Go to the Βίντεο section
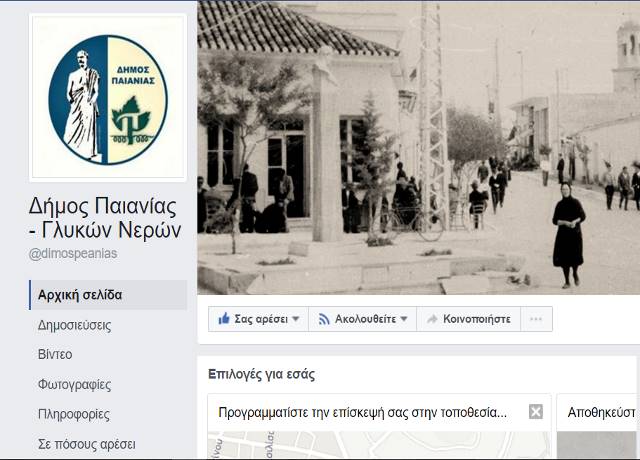This screenshot has height=460, width=640. pos(55,354)
